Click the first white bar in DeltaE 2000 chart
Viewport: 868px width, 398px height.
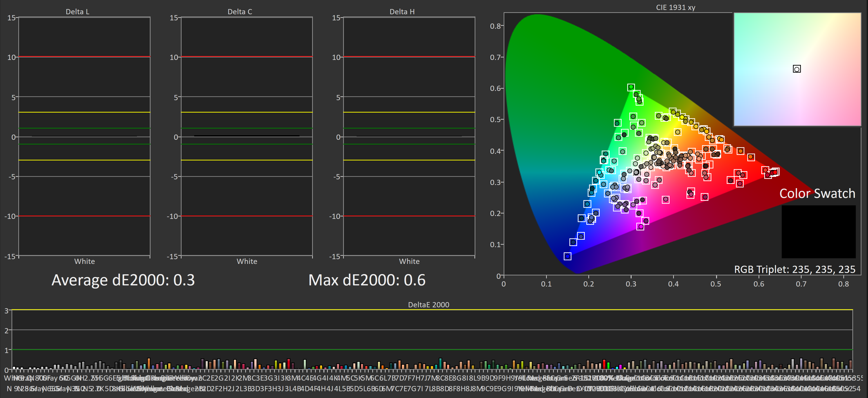click(14, 368)
